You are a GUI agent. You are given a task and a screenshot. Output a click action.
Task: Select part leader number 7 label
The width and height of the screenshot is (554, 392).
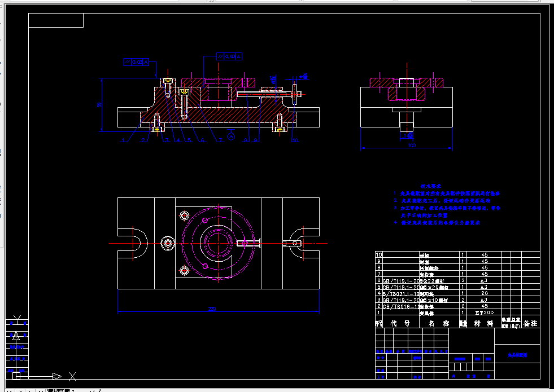click(220, 140)
